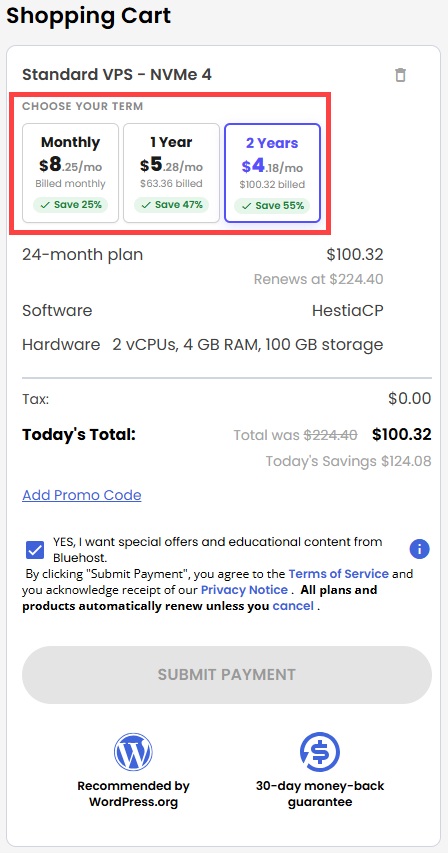
Task: Uncheck the special offers checkbox
Action: coord(35,550)
